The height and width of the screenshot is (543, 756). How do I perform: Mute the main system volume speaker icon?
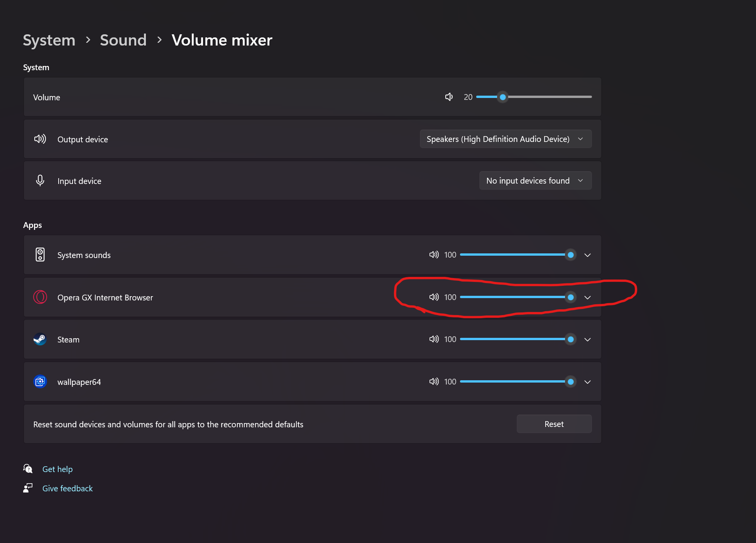tap(449, 97)
